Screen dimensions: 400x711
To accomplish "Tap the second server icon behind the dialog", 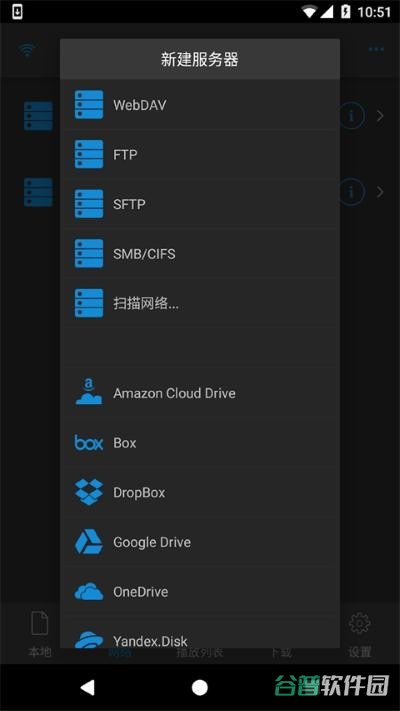I will pyautogui.click(x=39, y=192).
